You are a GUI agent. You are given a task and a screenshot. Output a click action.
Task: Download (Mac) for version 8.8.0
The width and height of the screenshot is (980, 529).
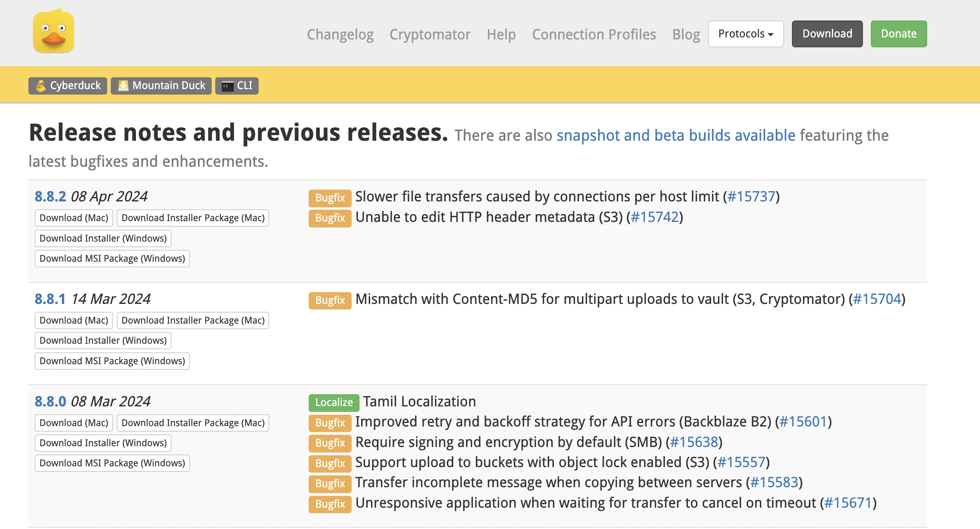coord(74,423)
